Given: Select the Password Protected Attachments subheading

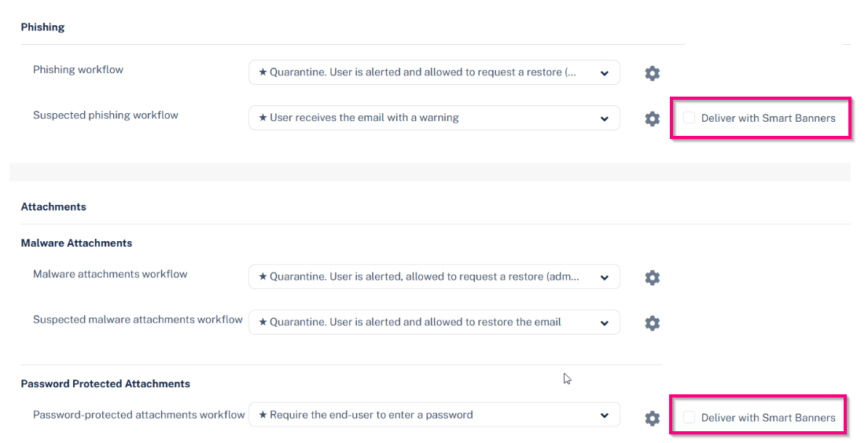Looking at the screenshot, I should [x=105, y=383].
